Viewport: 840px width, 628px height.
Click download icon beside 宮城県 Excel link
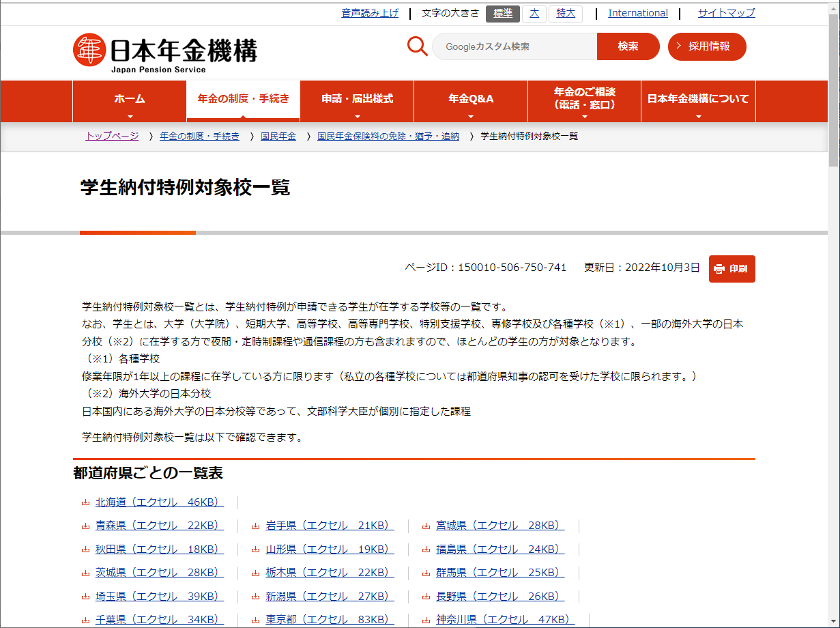click(426, 526)
